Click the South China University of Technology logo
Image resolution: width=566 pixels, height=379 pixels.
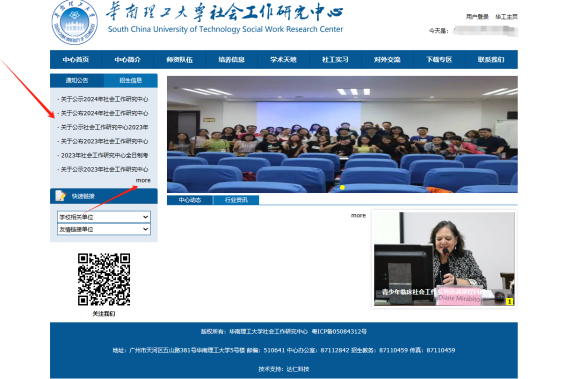click(x=74, y=22)
